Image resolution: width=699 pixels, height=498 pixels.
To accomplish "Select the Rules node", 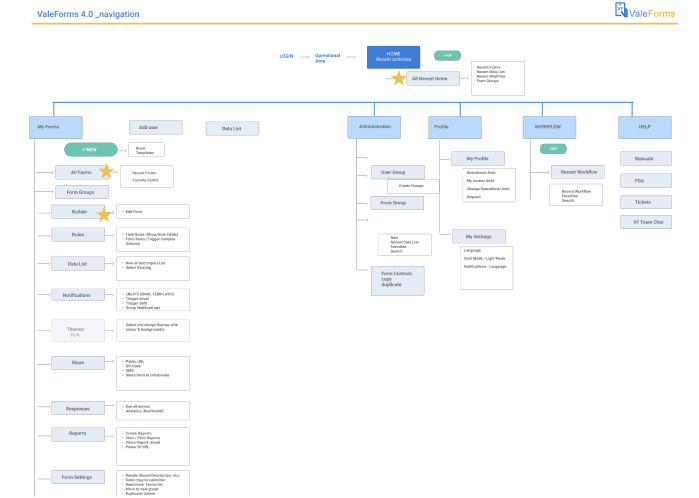I will (78, 235).
